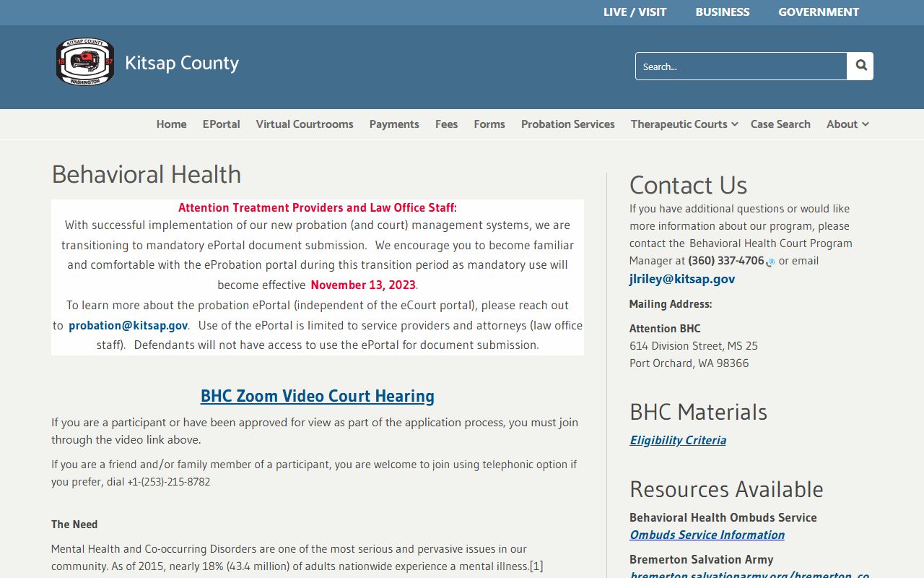Open the Home menu item
The height and width of the screenshot is (578, 924).
171,124
